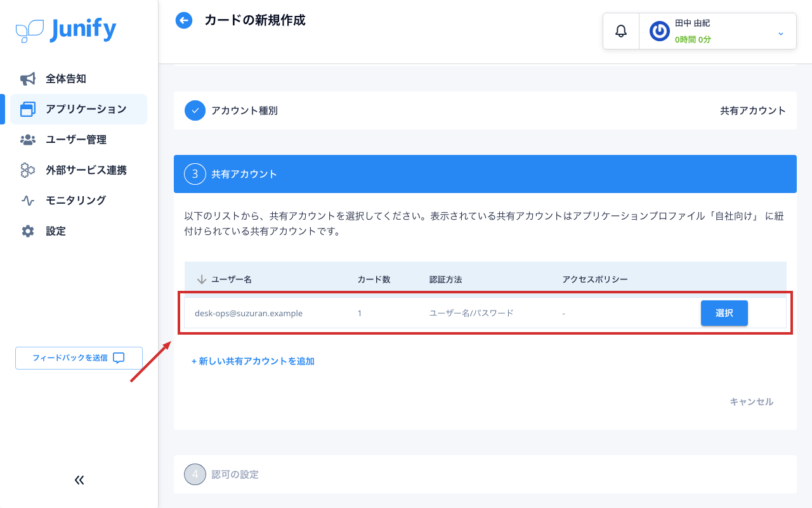Open the アプリケーション menu item

pyautogui.click(x=79, y=109)
